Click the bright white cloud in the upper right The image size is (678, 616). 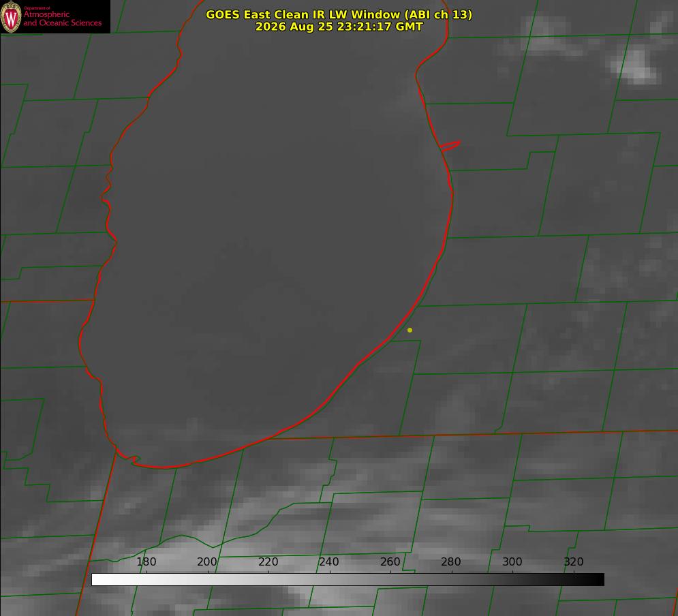(636, 66)
